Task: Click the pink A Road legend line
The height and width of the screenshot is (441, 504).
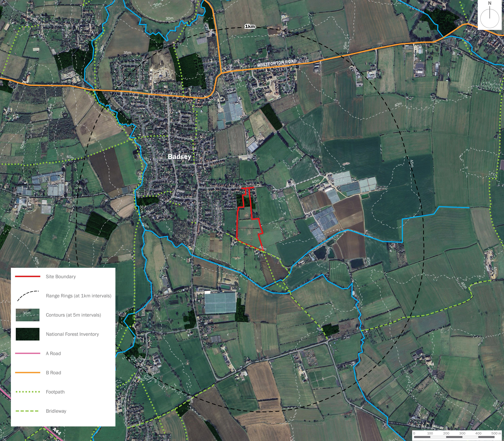Action: point(27,353)
